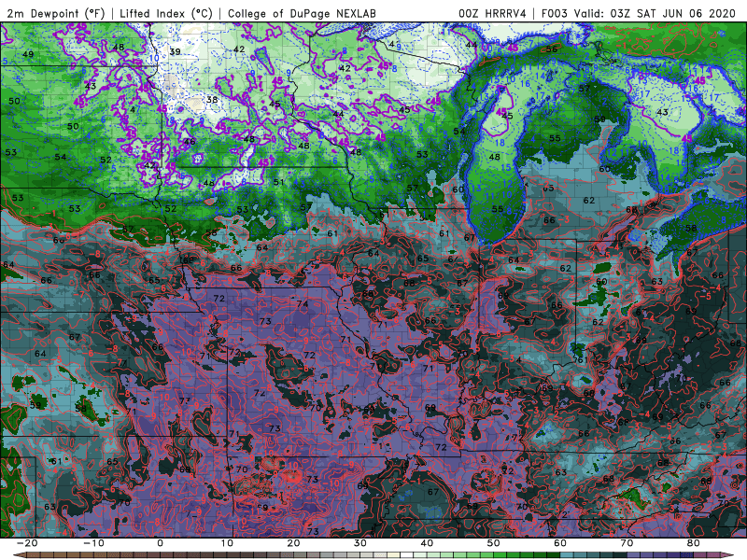Screen dimensions: 747x560
Task: Click the "56" dewpoint value above Lake Michigan
Action: click(552, 49)
